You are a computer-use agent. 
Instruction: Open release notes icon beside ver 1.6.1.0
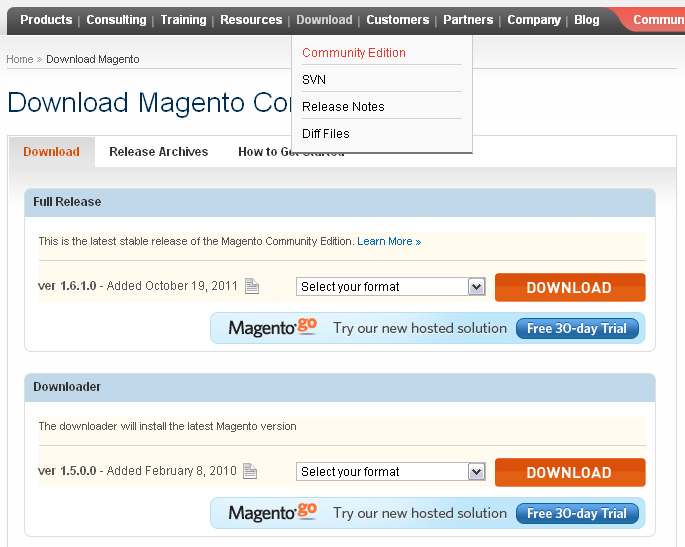tap(252, 286)
